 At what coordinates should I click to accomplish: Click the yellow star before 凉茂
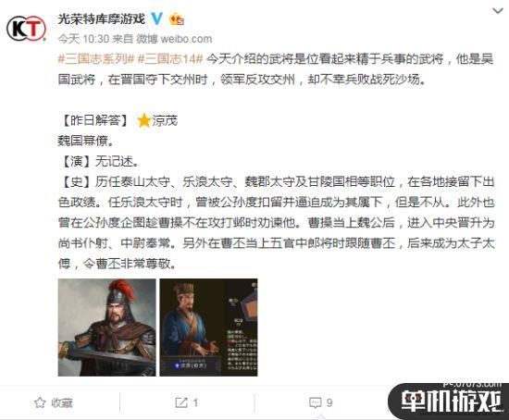tap(143, 121)
